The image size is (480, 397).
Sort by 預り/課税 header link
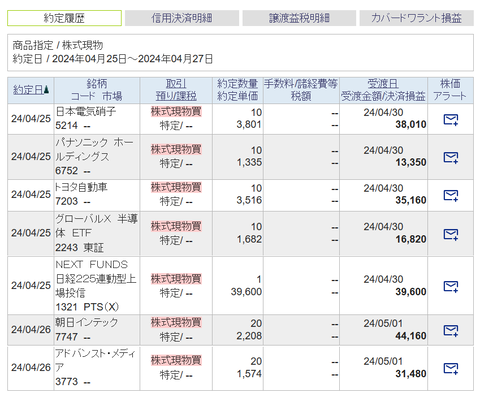(176, 96)
